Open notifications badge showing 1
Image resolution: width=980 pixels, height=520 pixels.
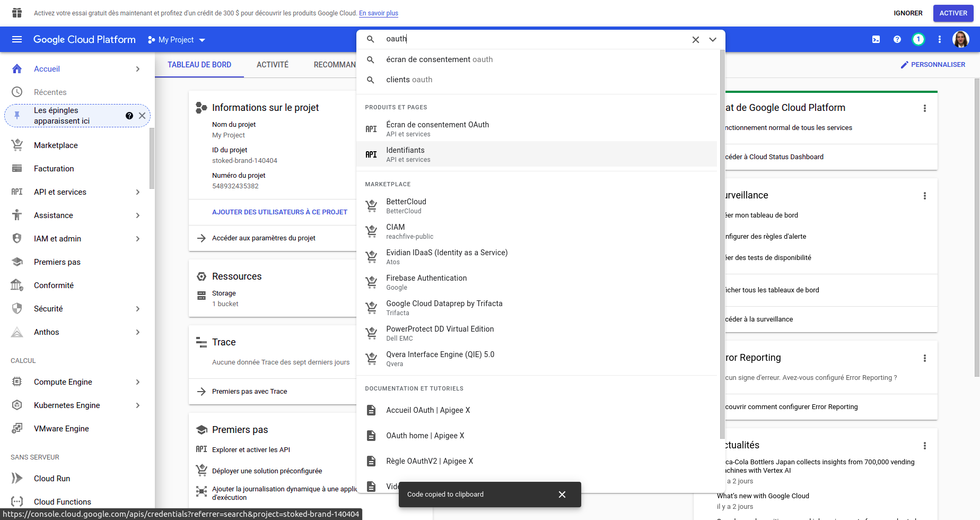(x=918, y=39)
